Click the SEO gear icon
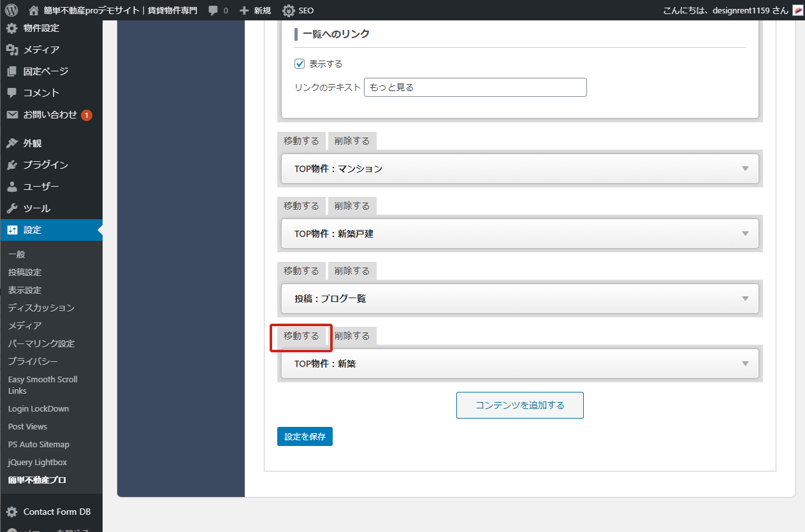The height and width of the screenshot is (532, 805). [289, 10]
